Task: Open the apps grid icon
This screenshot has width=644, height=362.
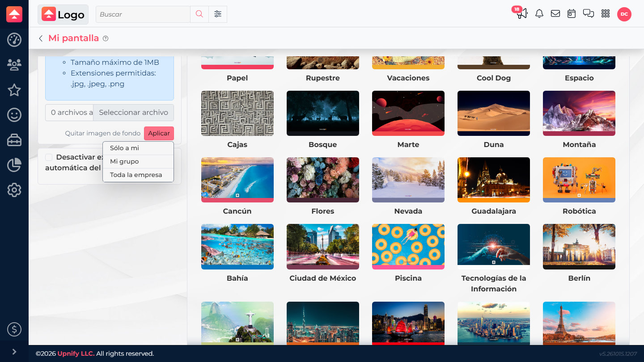Action: 606,14
